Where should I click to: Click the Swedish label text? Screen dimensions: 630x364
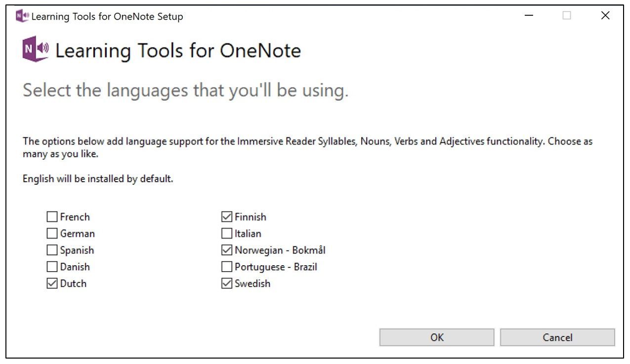(253, 283)
